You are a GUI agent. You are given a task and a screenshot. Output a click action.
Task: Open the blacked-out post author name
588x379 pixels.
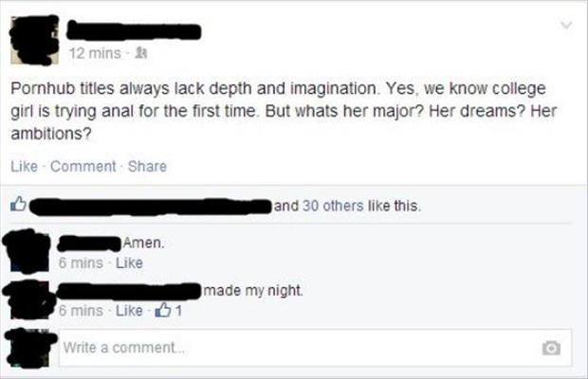coord(134,31)
